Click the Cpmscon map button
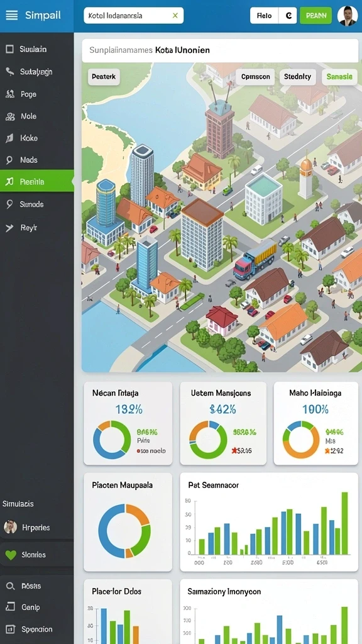 click(255, 77)
